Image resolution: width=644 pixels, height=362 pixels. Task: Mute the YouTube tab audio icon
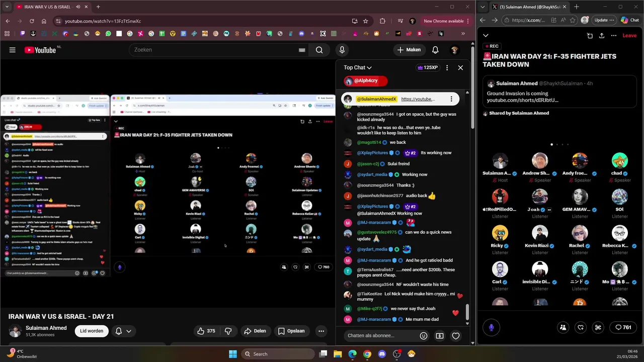78,7
